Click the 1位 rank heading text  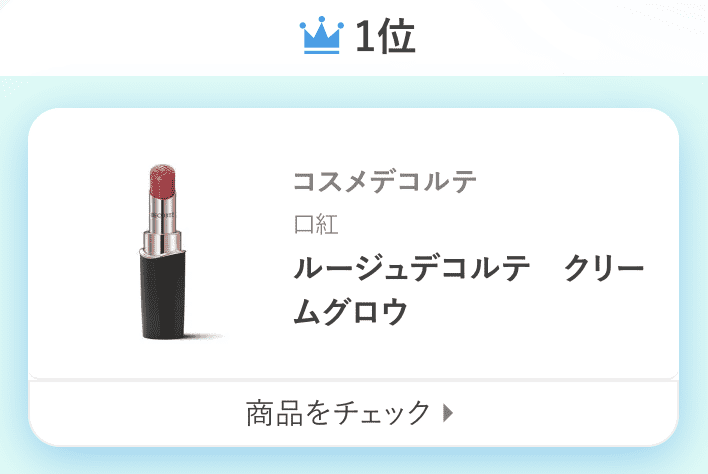[385, 37]
